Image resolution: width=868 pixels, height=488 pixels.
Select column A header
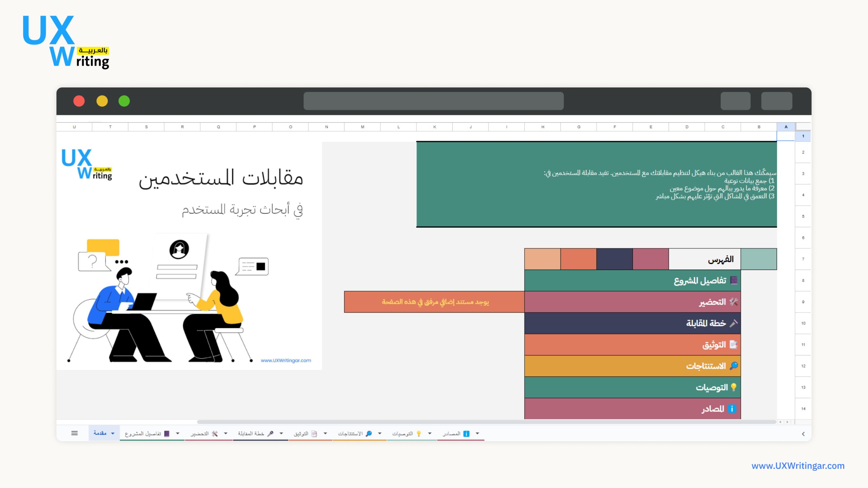pyautogui.click(x=786, y=127)
